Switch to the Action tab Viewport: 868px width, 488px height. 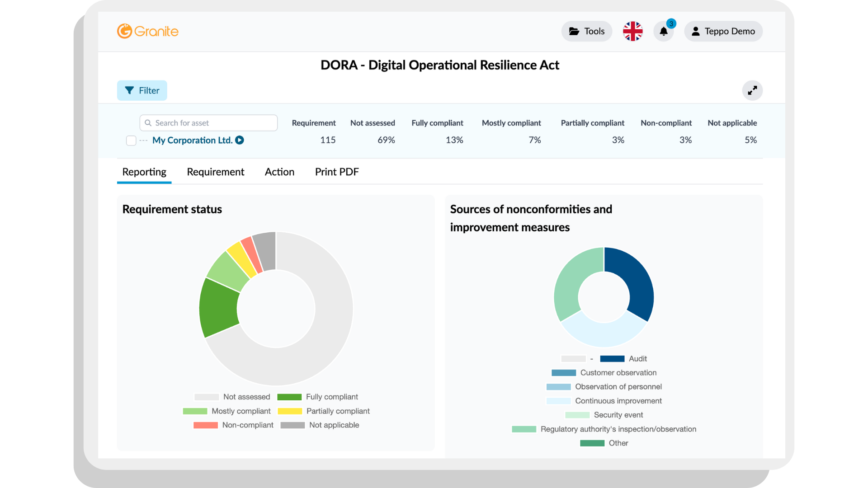click(x=279, y=172)
